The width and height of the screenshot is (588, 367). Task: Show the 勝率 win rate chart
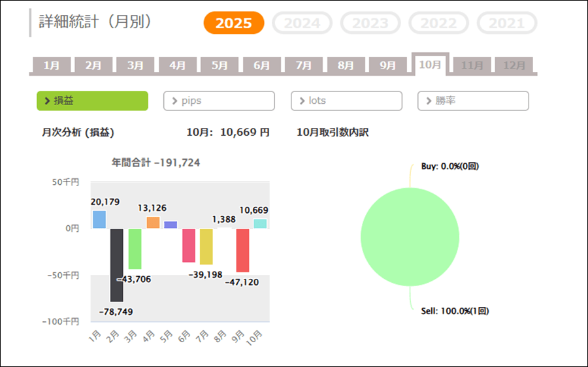pos(473,101)
